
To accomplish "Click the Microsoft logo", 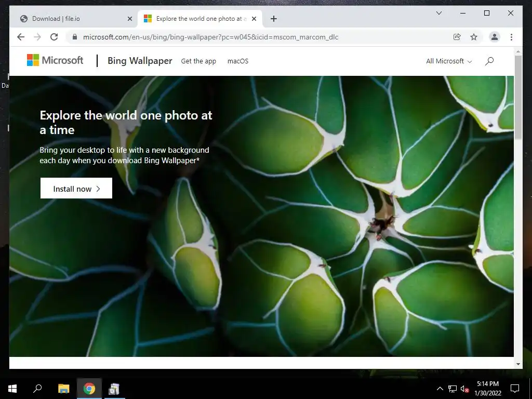I will (x=55, y=60).
